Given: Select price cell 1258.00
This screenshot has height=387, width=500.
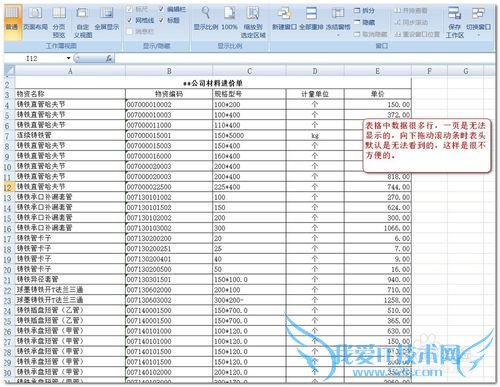Looking at the screenshot, I should coord(378,300).
